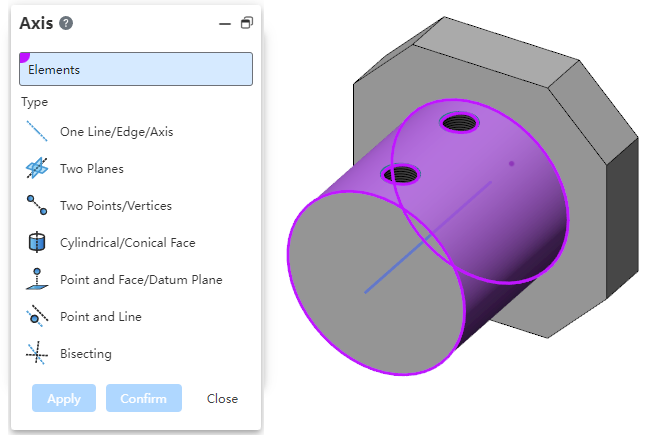Screen dimensions: 662x435
Task: Click Close to dismiss the Axis dialog
Action: pos(222,398)
